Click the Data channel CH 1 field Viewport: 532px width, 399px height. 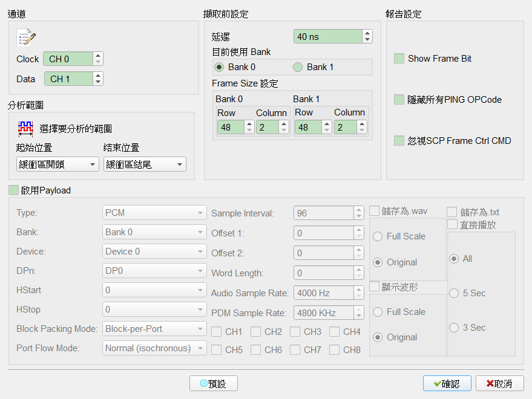[68, 79]
